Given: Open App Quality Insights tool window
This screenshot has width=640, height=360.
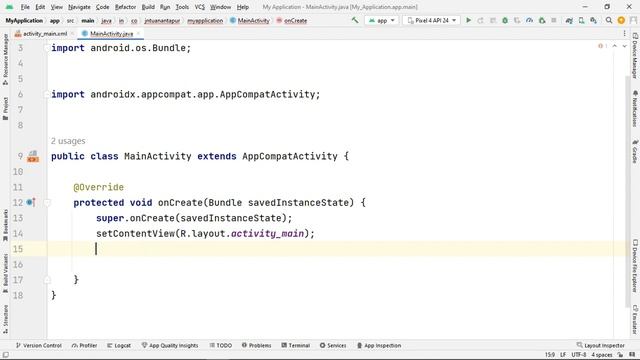Looking at the screenshot, I should click(170, 345).
